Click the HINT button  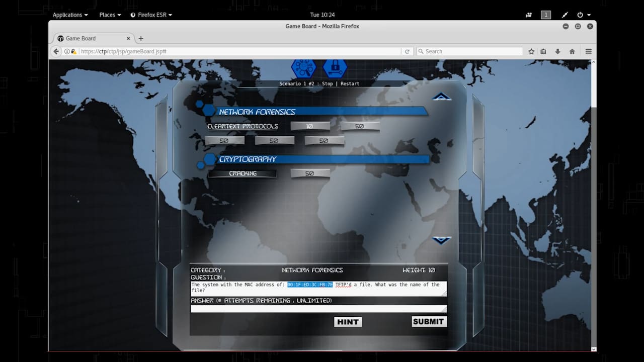pyautogui.click(x=348, y=321)
